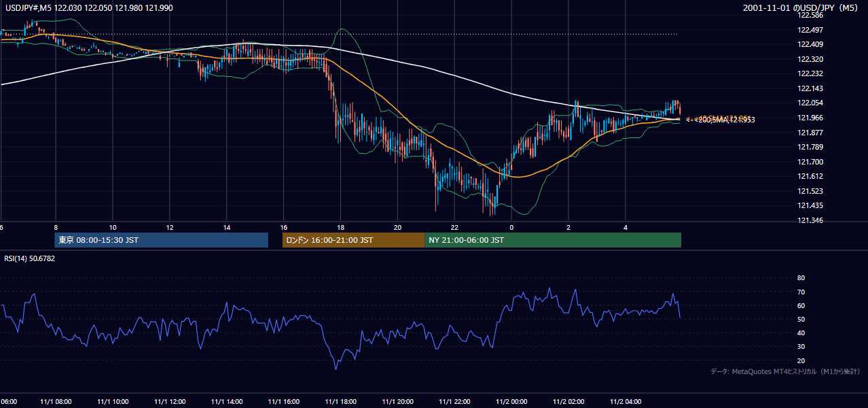The height and width of the screenshot is (408, 868).
Task: Click the 11/2 04:00 bottom time label
Action: [626, 401]
